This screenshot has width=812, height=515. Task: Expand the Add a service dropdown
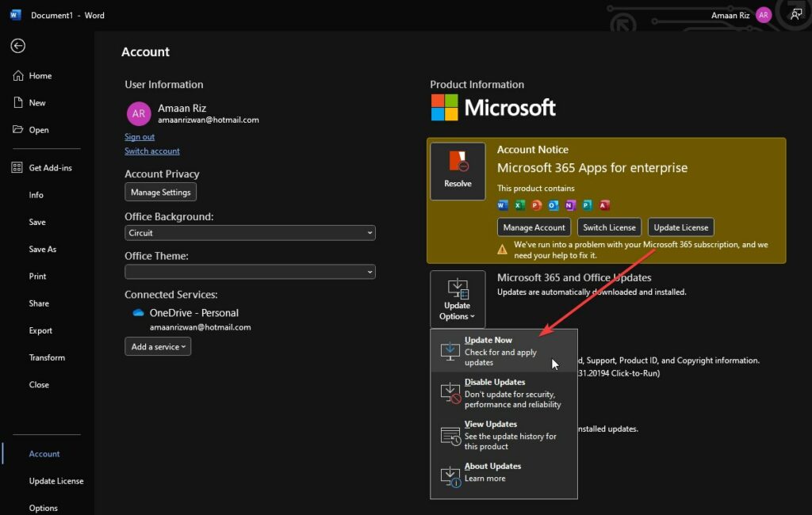(x=158, y=346)
